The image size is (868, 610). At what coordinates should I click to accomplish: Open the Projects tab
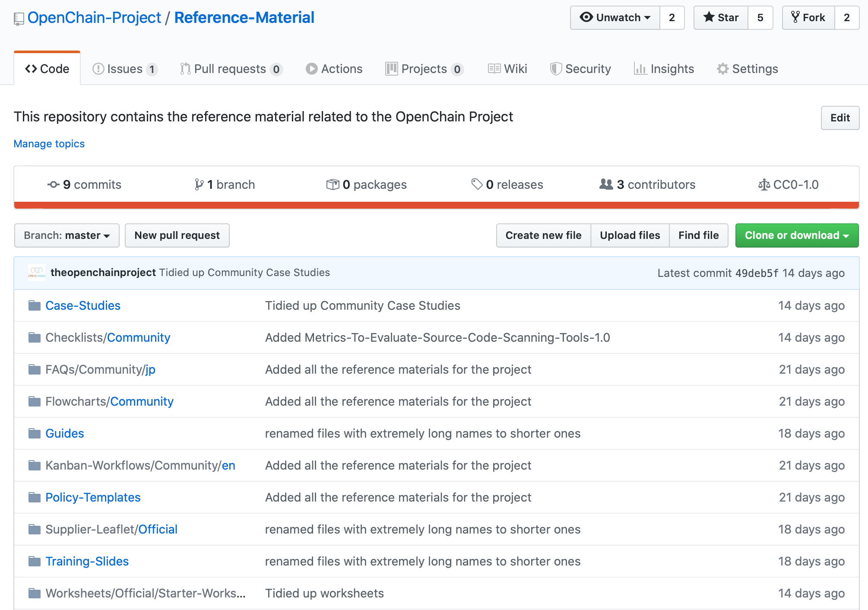(424, 69)
